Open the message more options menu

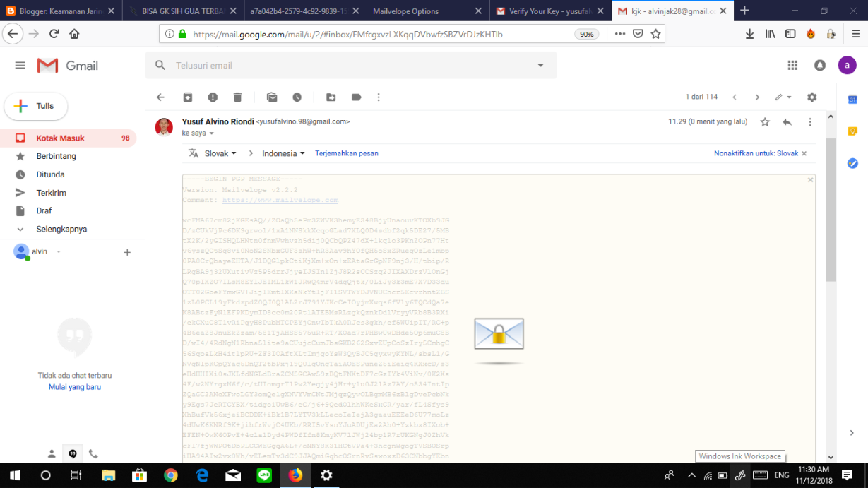(x=810, y=122)
